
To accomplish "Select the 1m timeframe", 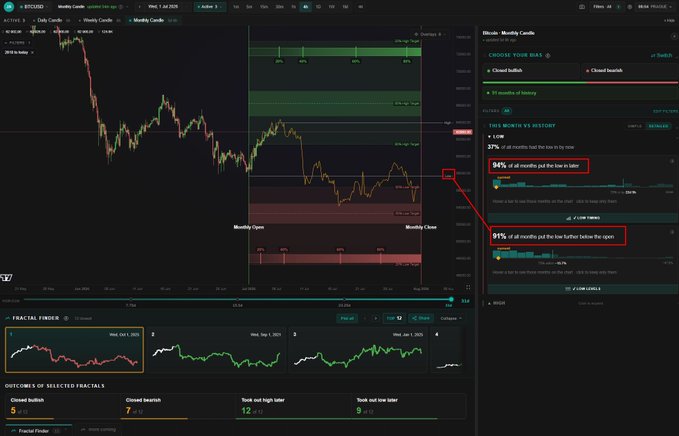I will [x=236, y=7].
